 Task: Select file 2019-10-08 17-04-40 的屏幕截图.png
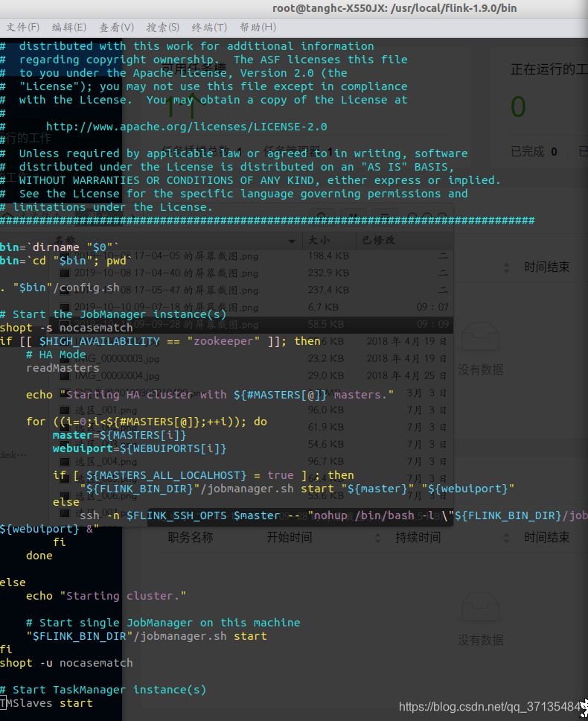click(x=166, y=273)
